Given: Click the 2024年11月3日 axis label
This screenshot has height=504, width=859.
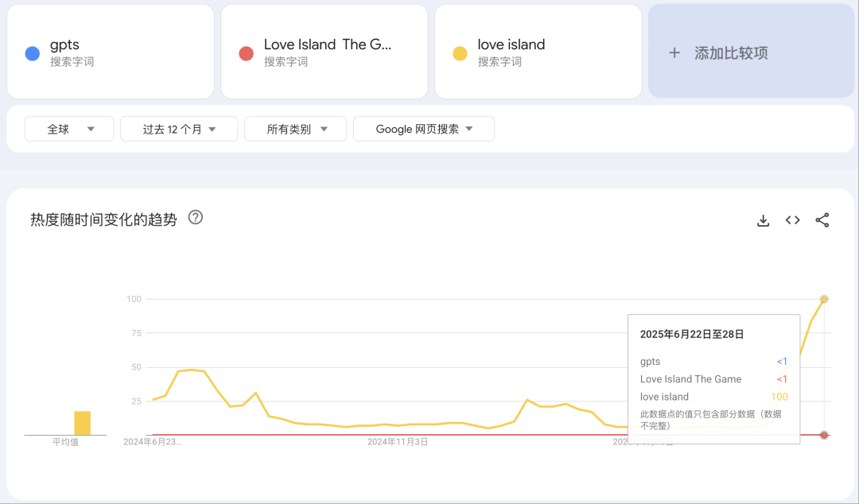Looking at the screenshot, I should pos(398,442).
